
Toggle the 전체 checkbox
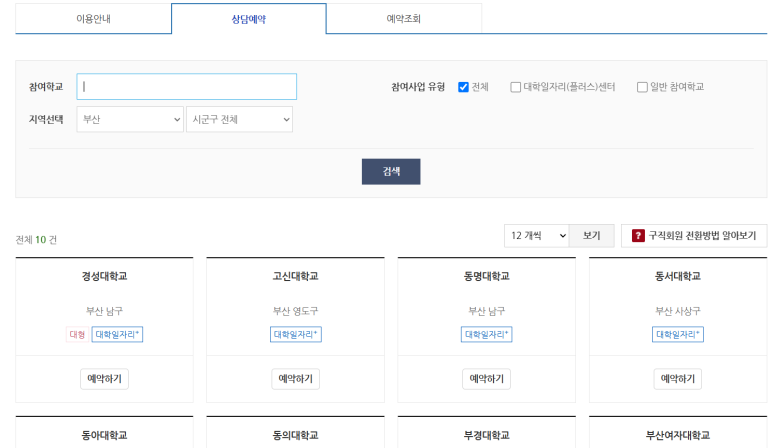tap(463, 87)
